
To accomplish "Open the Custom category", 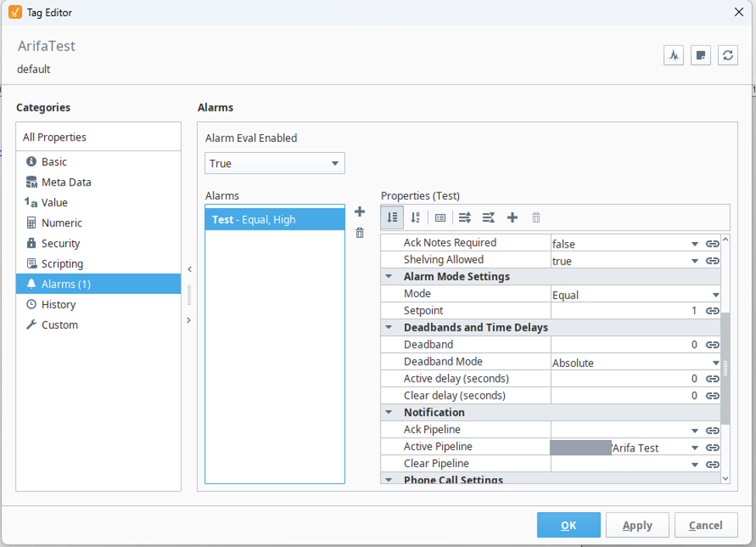I will (x=98, y=324).
